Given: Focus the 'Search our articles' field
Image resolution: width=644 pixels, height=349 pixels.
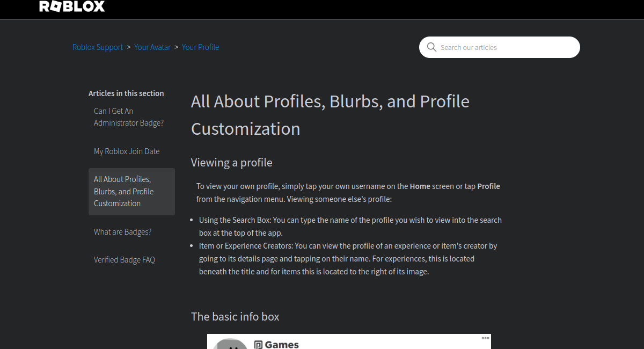Looking at the screenshot, I should click(x=499, y=47).
